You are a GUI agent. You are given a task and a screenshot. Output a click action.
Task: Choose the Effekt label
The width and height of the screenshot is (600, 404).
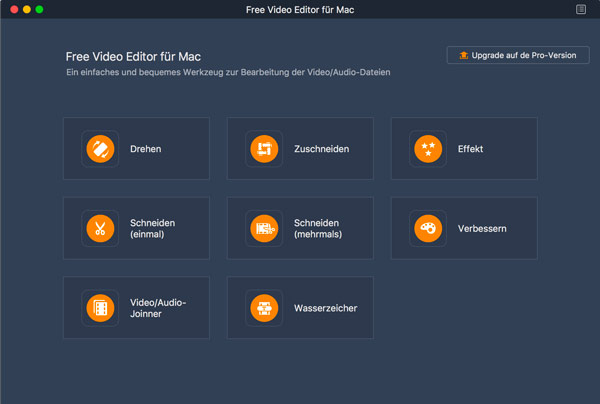470,149
